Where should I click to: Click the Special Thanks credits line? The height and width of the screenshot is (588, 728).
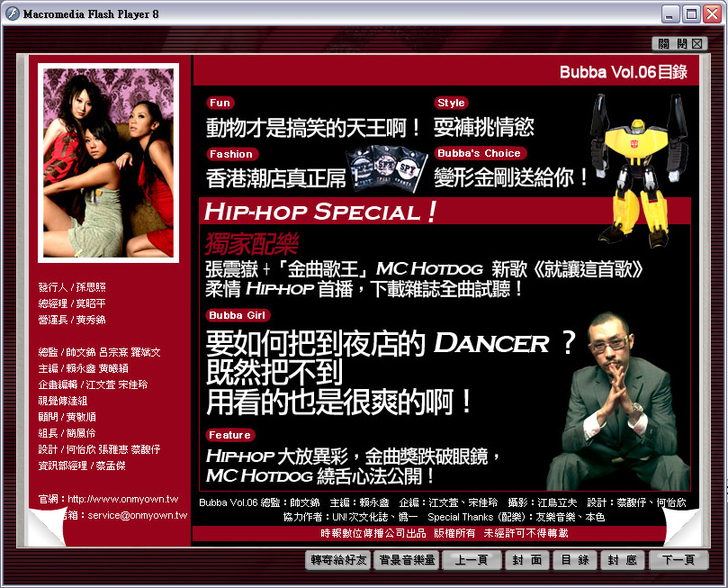pyautogui.click(x=444, y=517)
